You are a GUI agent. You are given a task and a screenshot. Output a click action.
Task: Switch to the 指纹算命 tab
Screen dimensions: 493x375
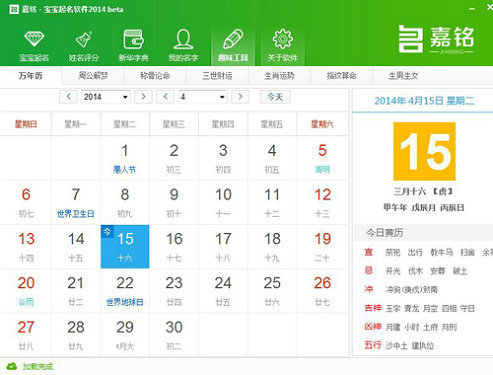click(x=341, y=76)
